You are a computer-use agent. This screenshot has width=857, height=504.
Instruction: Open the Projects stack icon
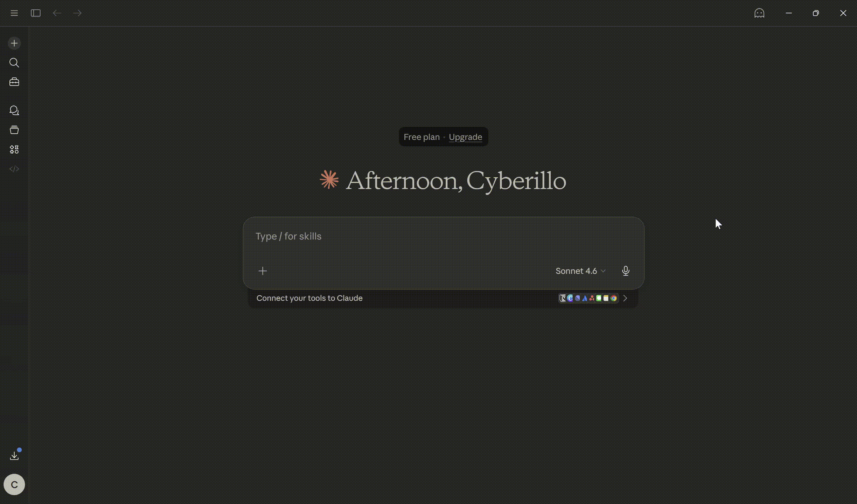pos(14,130)
